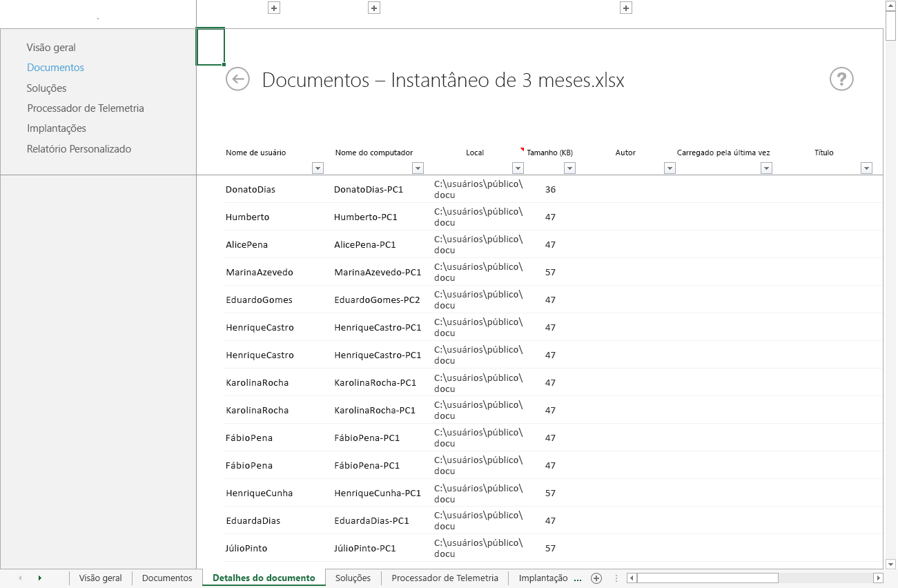The width and height of the screenshot is (898, 588).
Task: Go to Processador de Telemetria in sidebar
Action: [x=86, y=108]
